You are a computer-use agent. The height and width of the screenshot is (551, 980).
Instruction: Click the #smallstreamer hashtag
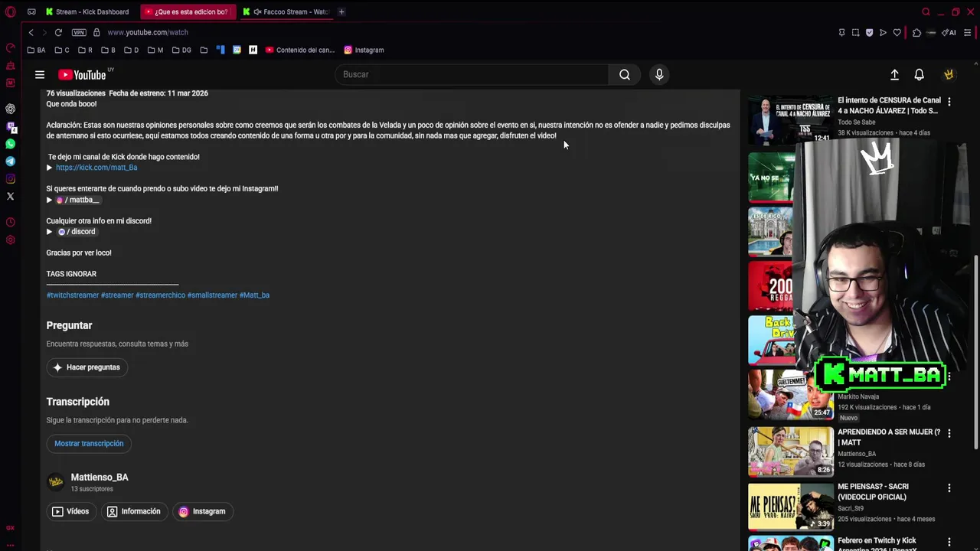click(x=212, y=295)
